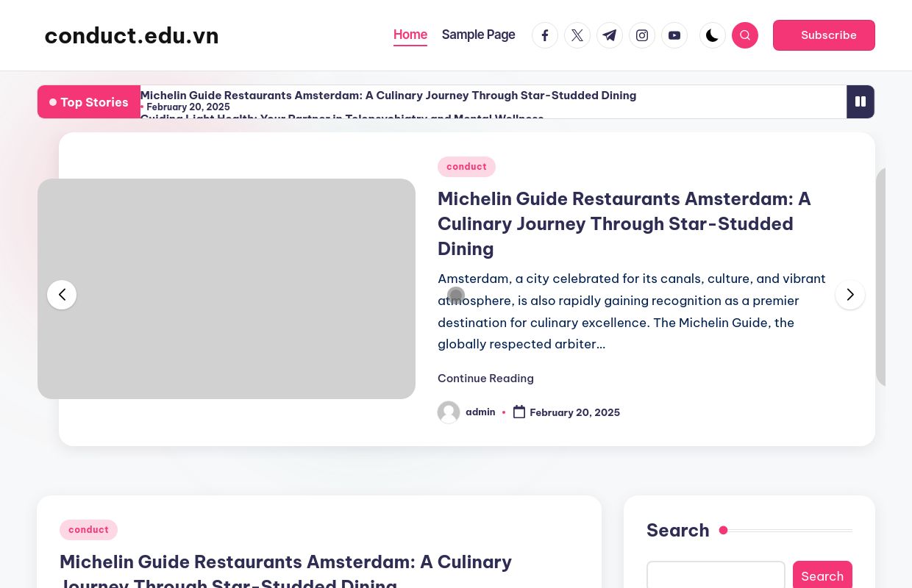This screenshot has width=912, height=588.
Task: Open the featured slider image placeholder
Action: tap(227, 289)
